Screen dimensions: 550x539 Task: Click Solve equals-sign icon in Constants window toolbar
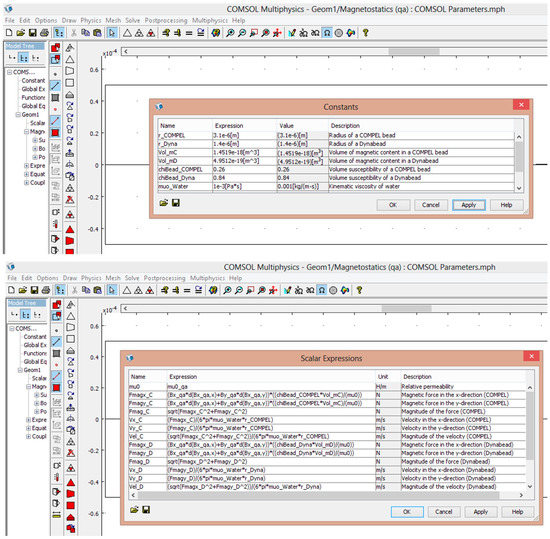click(189, 33)
